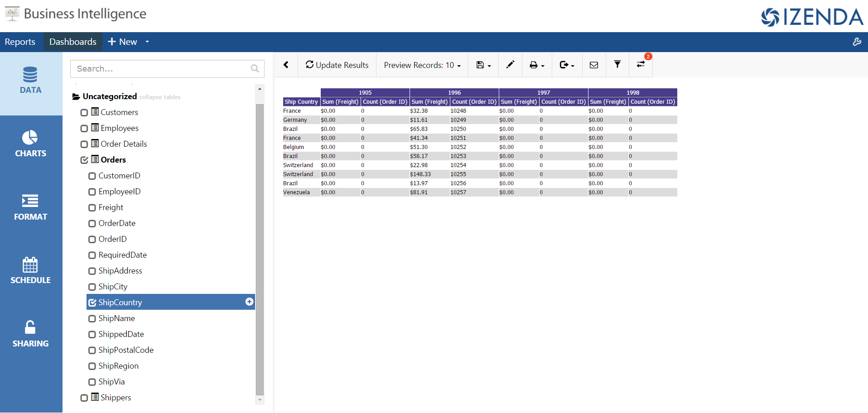Switch to the Dashboards tab

pyautogui.click(x=73, y=42)
